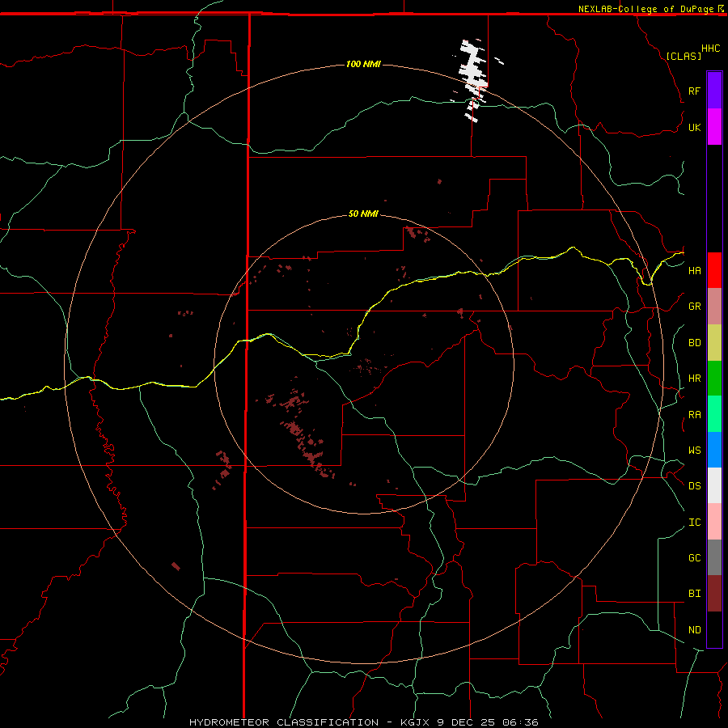The width and height of the screenshot is (728, 728).
Task: Click the WS legend label
Action: coord(694,451)
